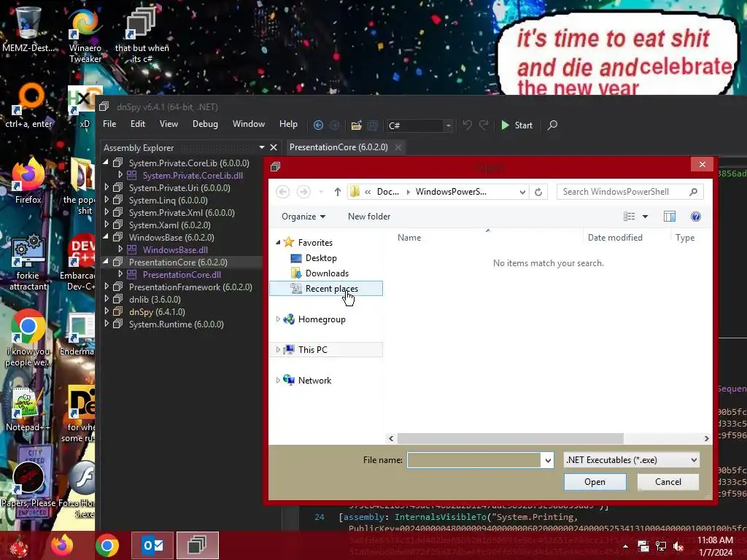
Task: Open the File menu in dnSpy
Action: tap(109, 124)
